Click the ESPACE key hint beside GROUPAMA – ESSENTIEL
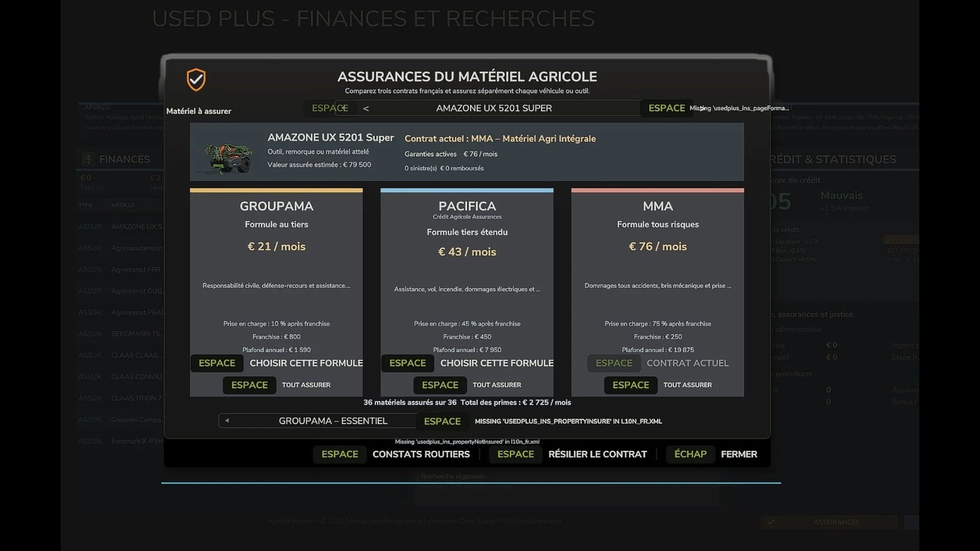Viewport: 980px width, 551px height. 442,421
